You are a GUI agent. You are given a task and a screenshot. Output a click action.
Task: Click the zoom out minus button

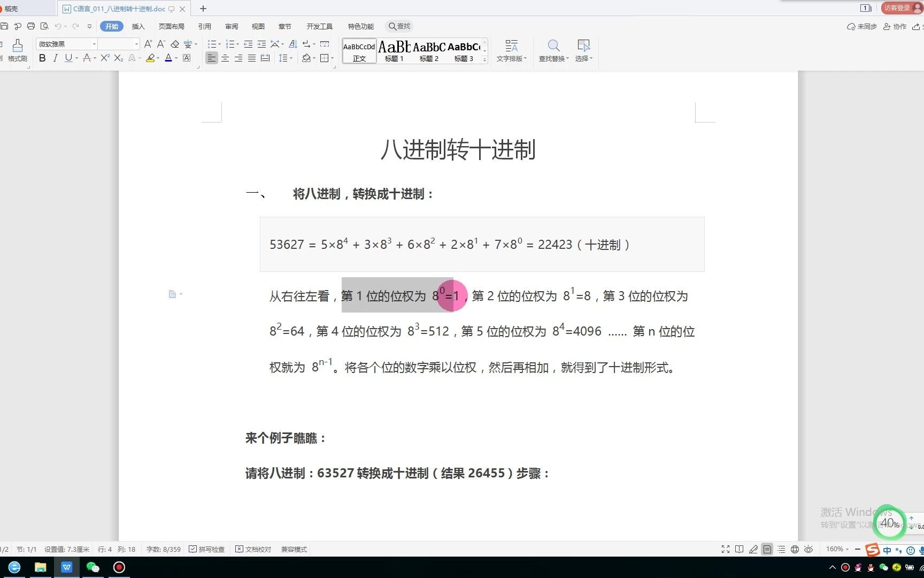pyautogui.click(x=858, y=549)
